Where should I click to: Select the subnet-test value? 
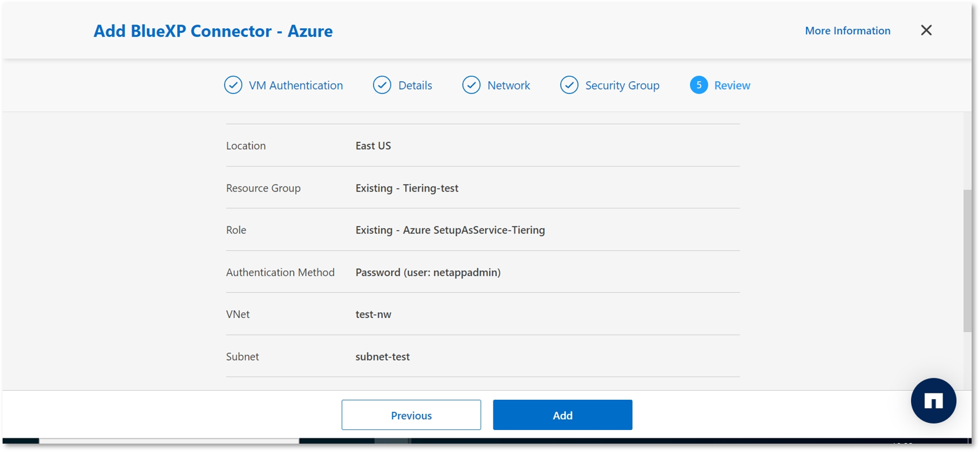(x=383, y=357)
